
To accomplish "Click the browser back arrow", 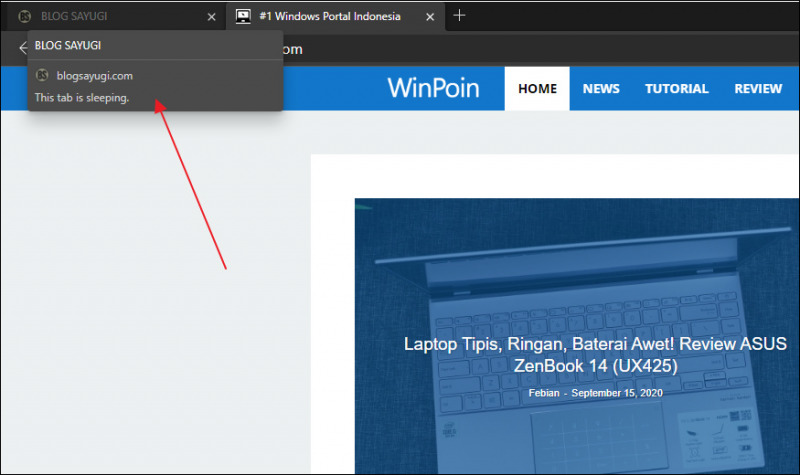I will pos(23,48).
